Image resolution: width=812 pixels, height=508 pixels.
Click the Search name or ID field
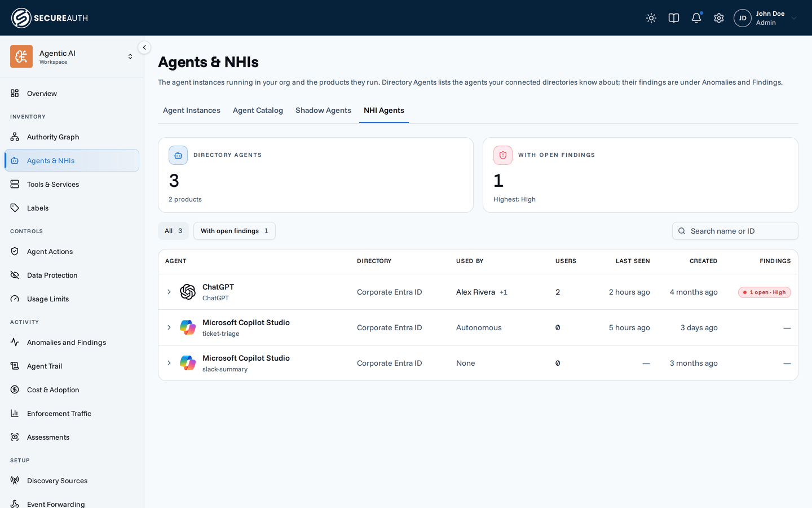click(735, 231)
